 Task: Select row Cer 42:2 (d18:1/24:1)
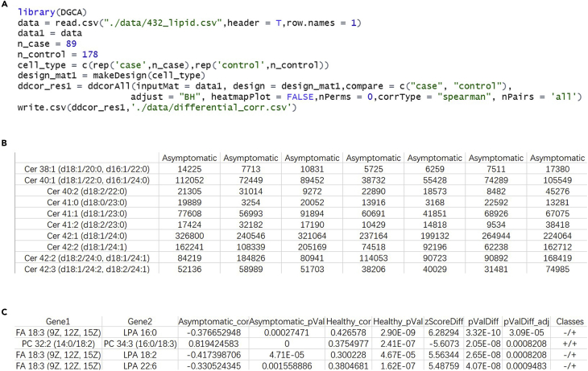point(301,247)
